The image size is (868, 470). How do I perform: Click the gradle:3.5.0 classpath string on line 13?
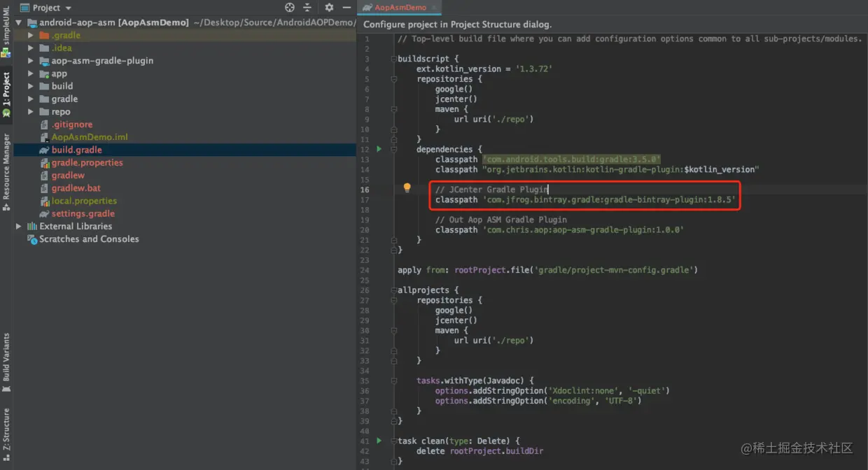[x=571, y=159]
